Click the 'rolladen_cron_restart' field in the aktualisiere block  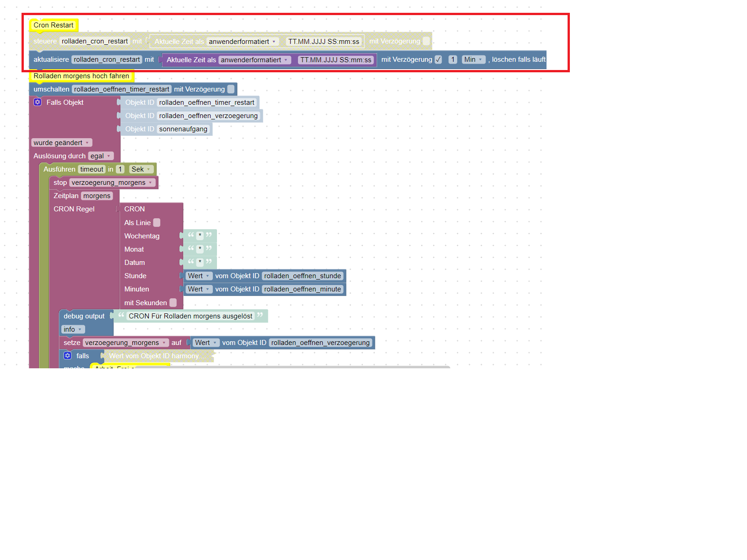click(107, 59)
